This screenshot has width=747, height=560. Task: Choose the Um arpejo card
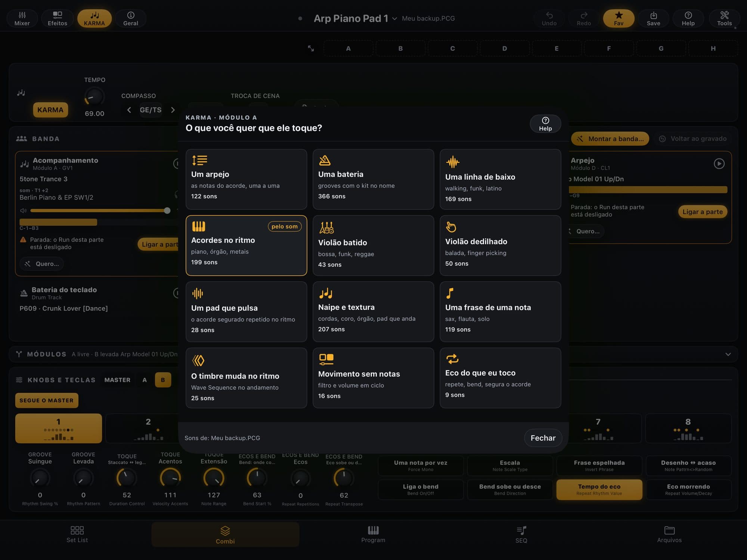pyautogui.click(x=247, y=179)
